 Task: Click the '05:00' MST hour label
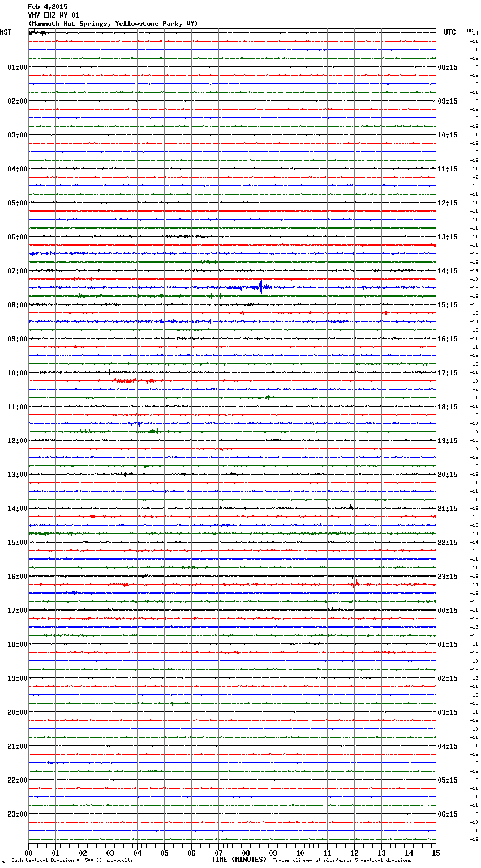[17, 203]
